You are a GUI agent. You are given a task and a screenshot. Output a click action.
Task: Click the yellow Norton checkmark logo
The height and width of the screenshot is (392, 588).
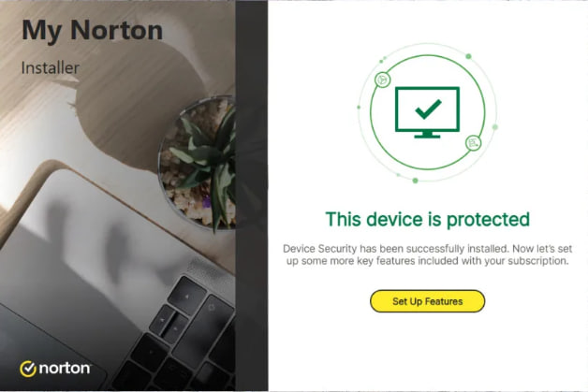tap(28, 369)
